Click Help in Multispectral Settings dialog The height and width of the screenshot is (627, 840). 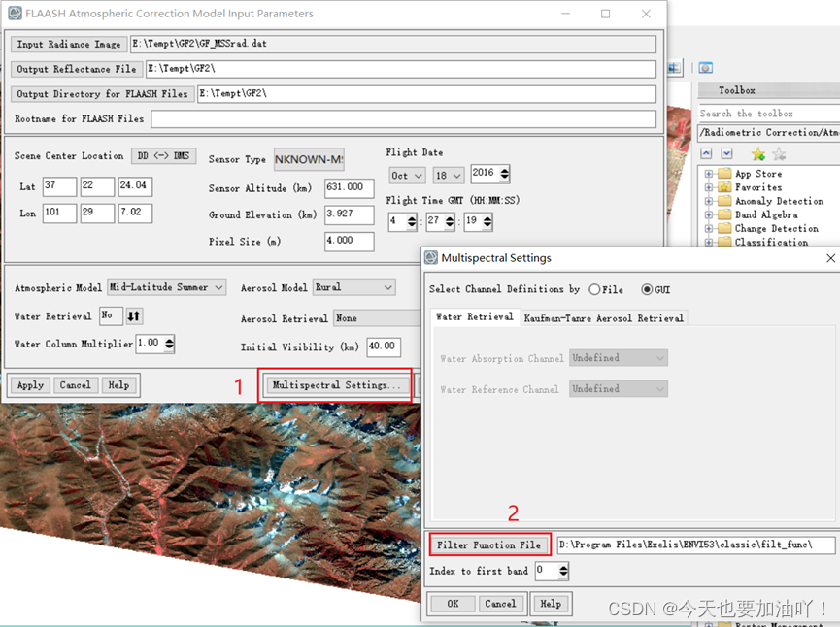[551, 604]
